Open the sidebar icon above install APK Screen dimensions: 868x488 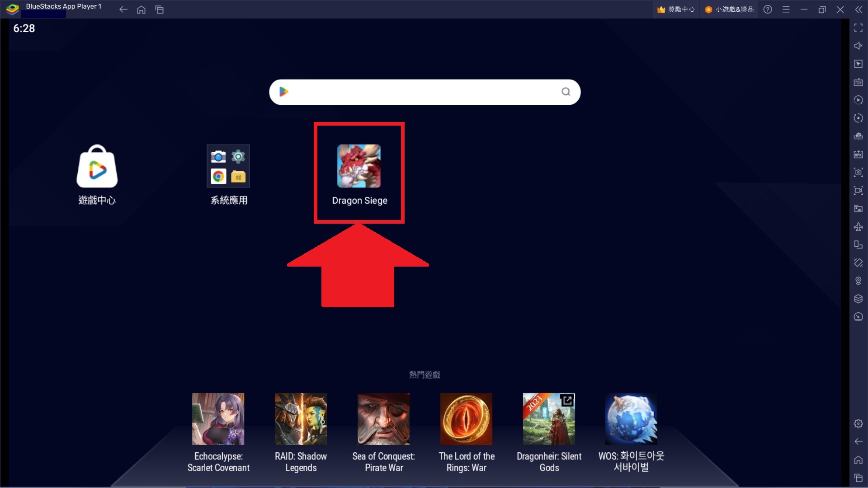858,136
